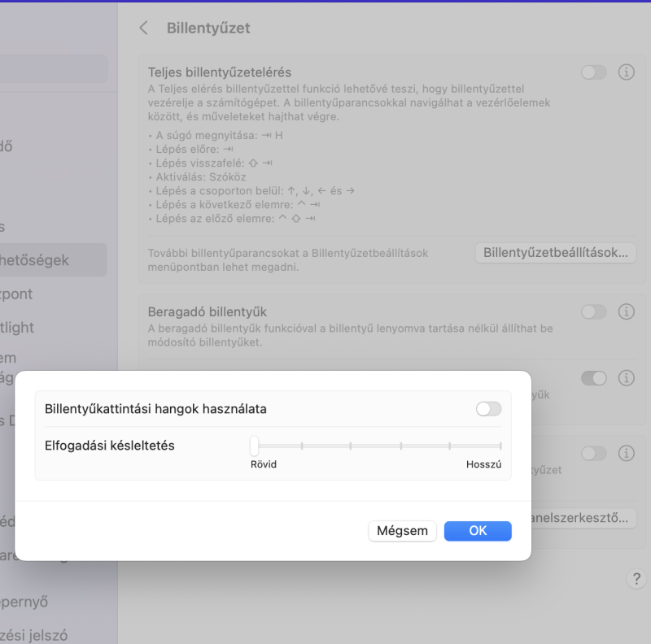
Task: Click the partially hidden Panelszerkesztő… button
Action: point(582,518)
